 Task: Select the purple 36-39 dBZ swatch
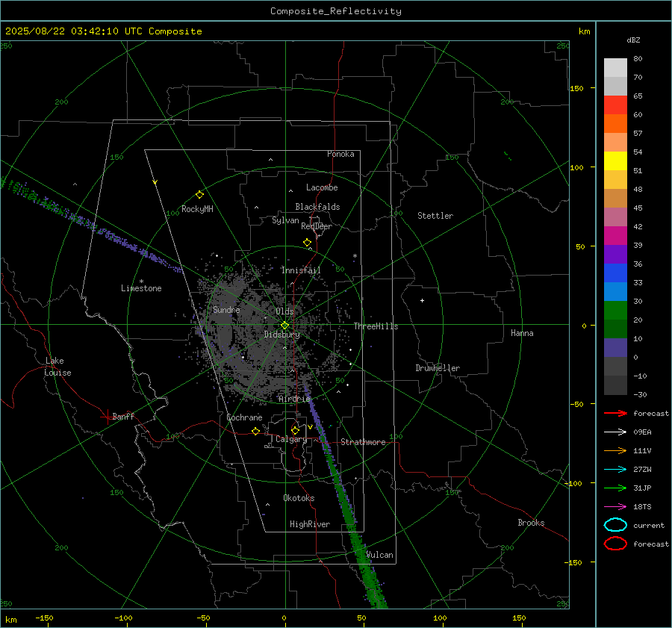coord(615,255)
